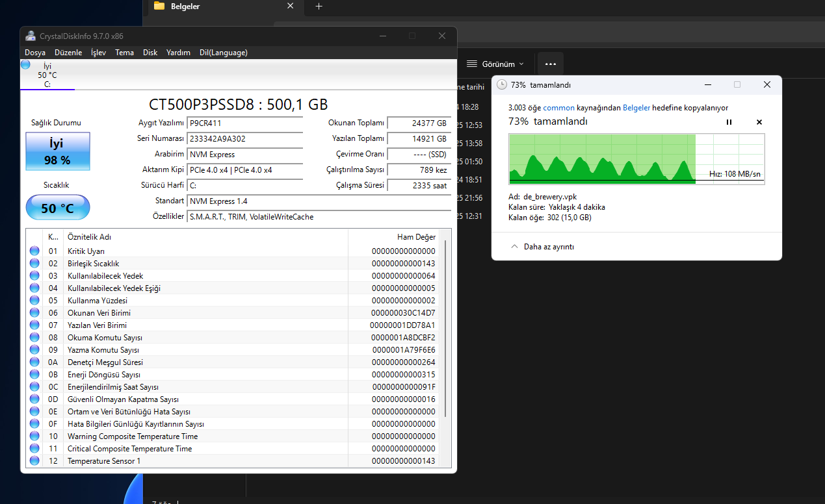Viewport: 825px width, 504px height.
Task: Click the Çevirme Oranı value ---- (SSD)
Action: (x=419, y=154)
